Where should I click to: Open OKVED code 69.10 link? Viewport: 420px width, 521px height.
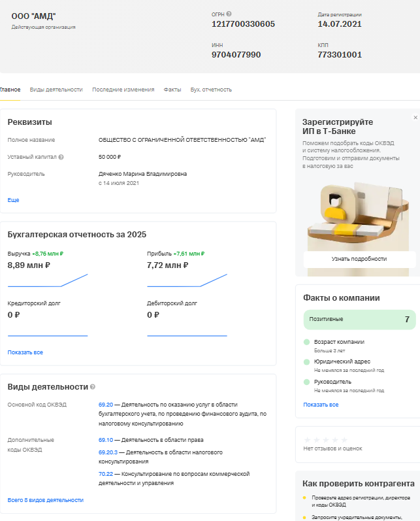click(106, 440)
